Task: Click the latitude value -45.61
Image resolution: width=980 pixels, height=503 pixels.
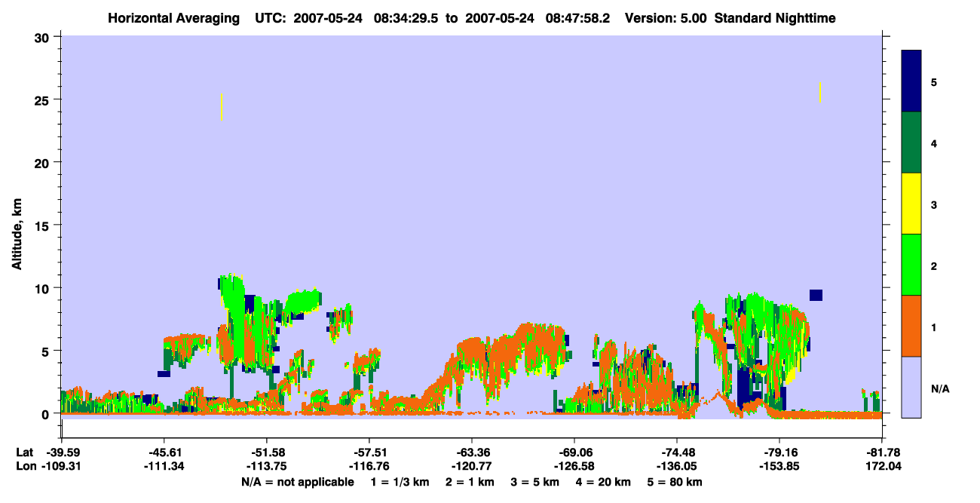Action: pos(164,452)
